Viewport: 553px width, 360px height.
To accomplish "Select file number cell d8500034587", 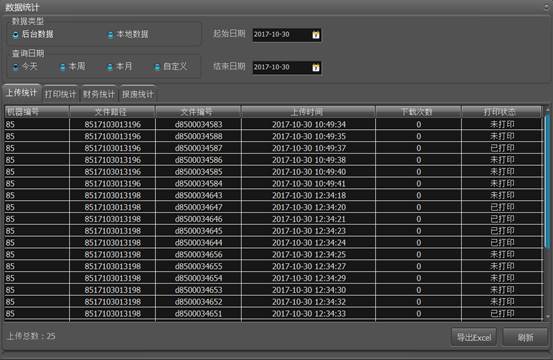I will pos(199,148).
